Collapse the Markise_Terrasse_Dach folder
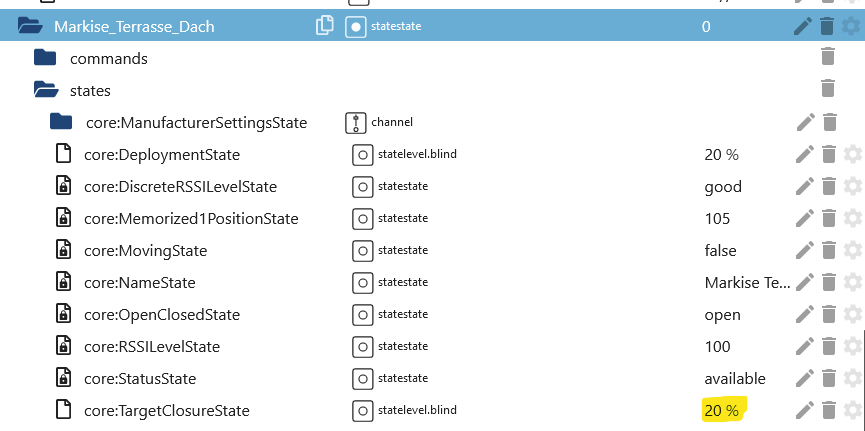 [x=30, y=26]
